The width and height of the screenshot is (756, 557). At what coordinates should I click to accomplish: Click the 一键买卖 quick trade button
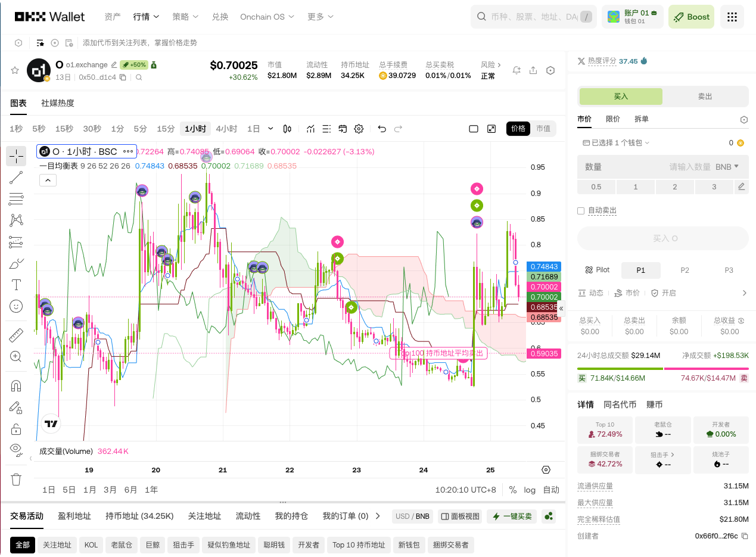point(512,516)
